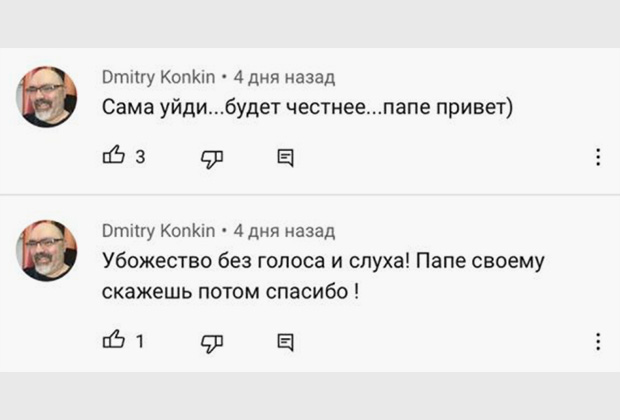Open timestamp link of the 'Убожество' comment

coord(284,231)
